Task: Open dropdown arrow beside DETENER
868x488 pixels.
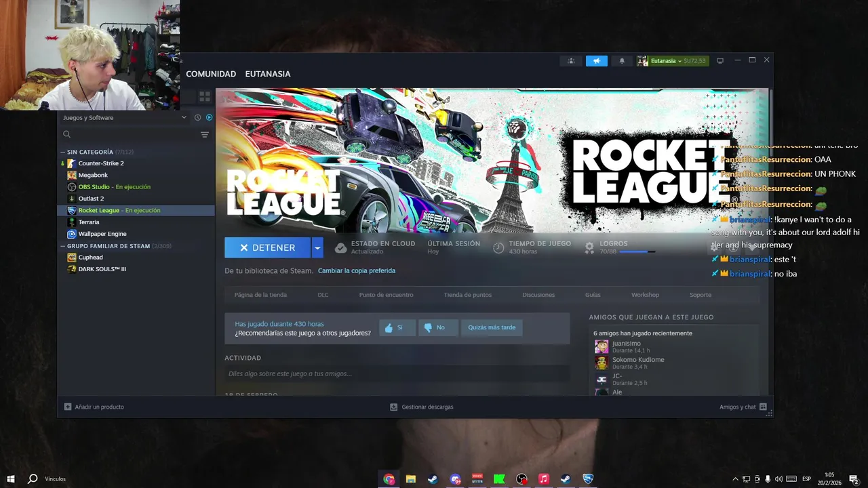Action: (317, 247)
